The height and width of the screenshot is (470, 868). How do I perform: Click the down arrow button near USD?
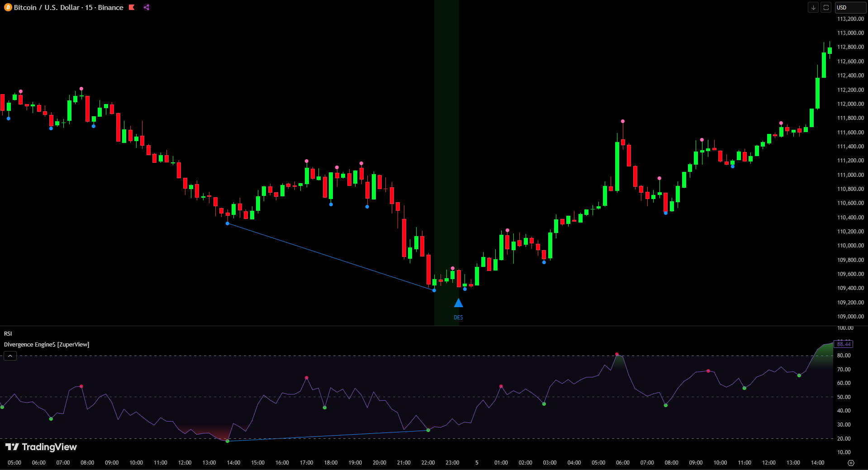click(813, 8)
